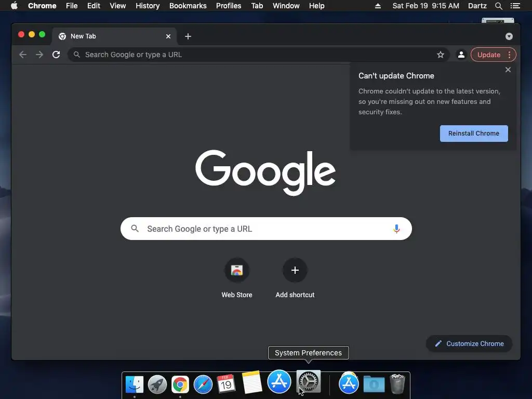Click the Add shortcut plus button
Screen dimensions: 532x399
click(295, 270)
